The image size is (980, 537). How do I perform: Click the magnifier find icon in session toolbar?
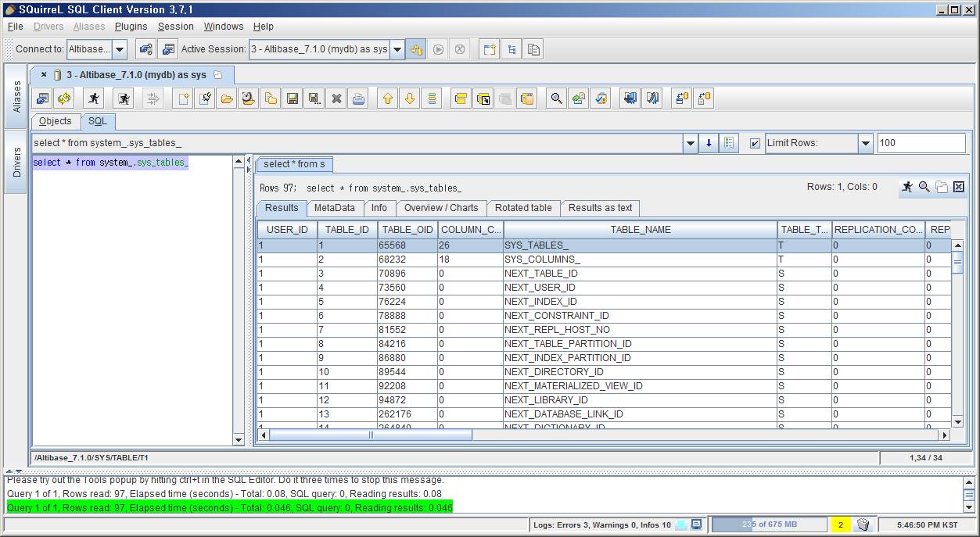[556, 98]
